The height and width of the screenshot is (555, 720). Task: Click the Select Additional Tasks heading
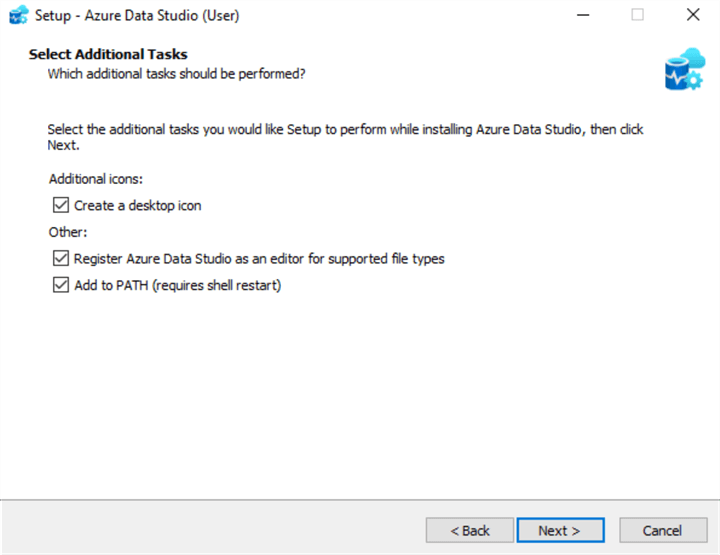108,54
